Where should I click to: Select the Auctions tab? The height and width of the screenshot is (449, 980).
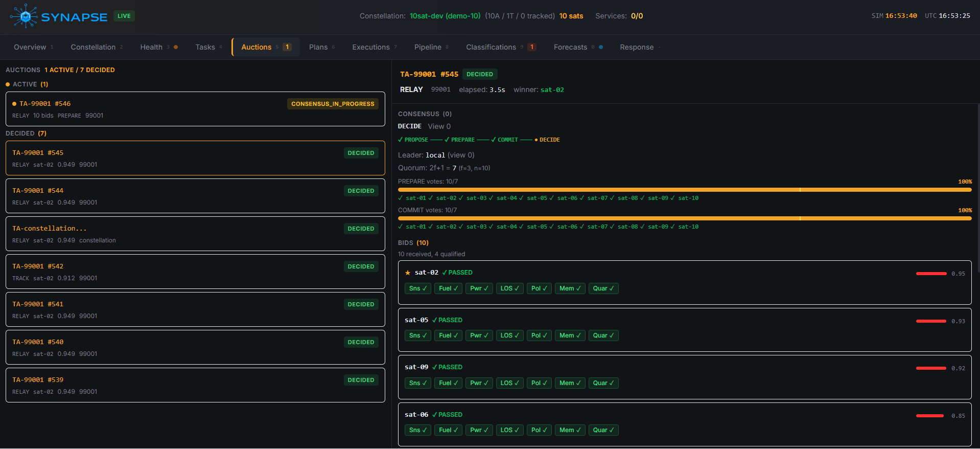(x=266, y=47)
